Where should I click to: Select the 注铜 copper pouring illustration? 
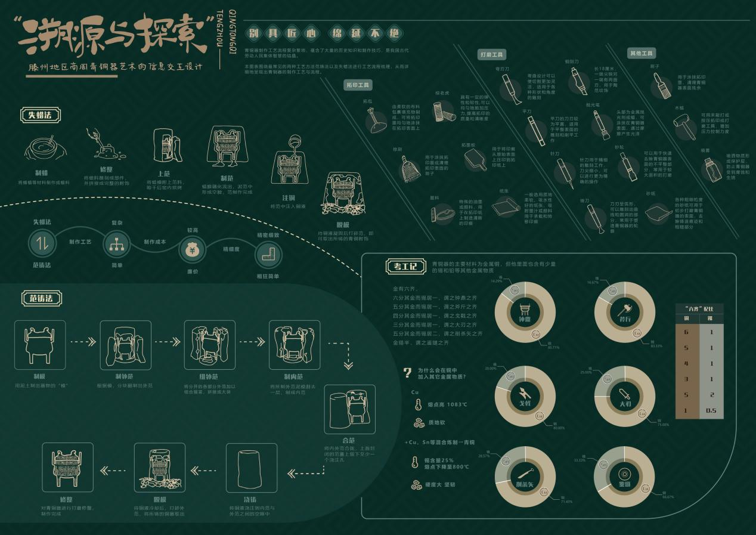pyautogui.click(x=289, y=160)
